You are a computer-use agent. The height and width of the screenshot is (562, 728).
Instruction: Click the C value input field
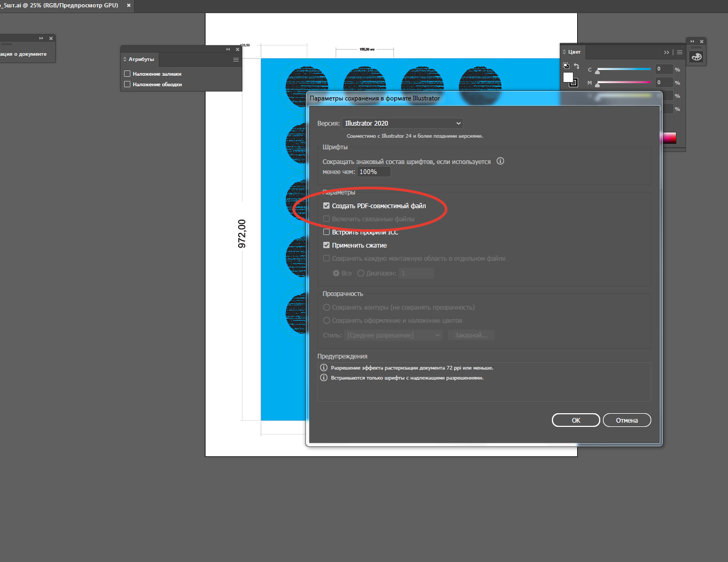pyautogui.click(x=664, y=69)
